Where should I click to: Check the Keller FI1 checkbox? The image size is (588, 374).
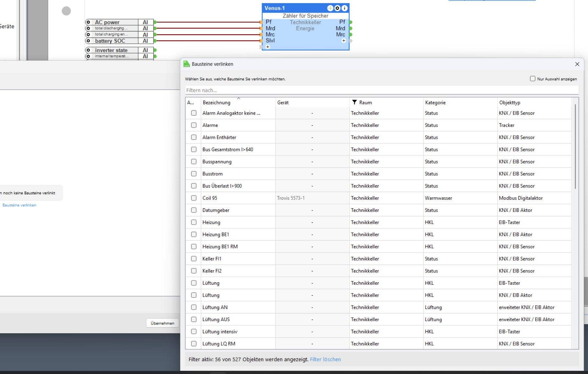pos(194,259)
